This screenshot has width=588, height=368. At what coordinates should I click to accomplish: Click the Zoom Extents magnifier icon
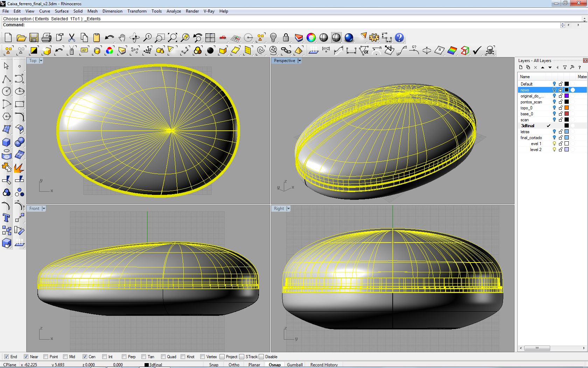(173, 38)
